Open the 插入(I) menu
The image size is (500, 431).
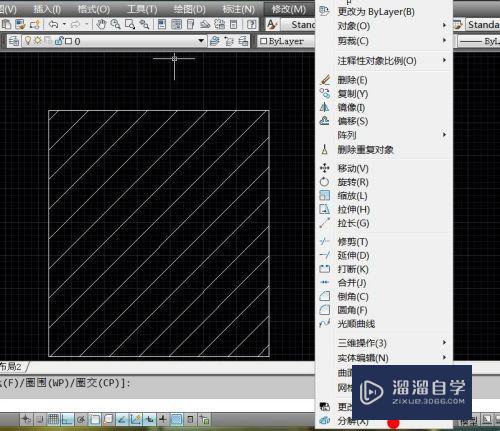tap(47, 9)
